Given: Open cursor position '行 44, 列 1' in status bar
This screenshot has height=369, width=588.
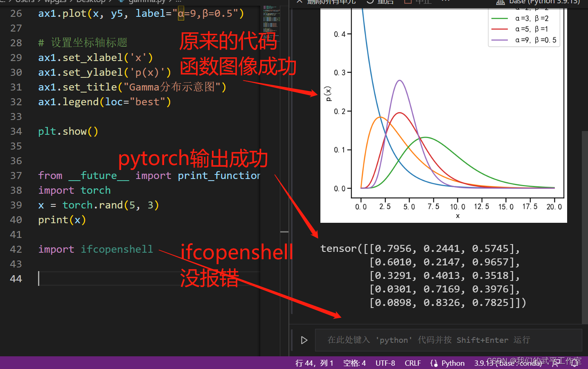Looking at the screenshot, I should pos(314,363).
